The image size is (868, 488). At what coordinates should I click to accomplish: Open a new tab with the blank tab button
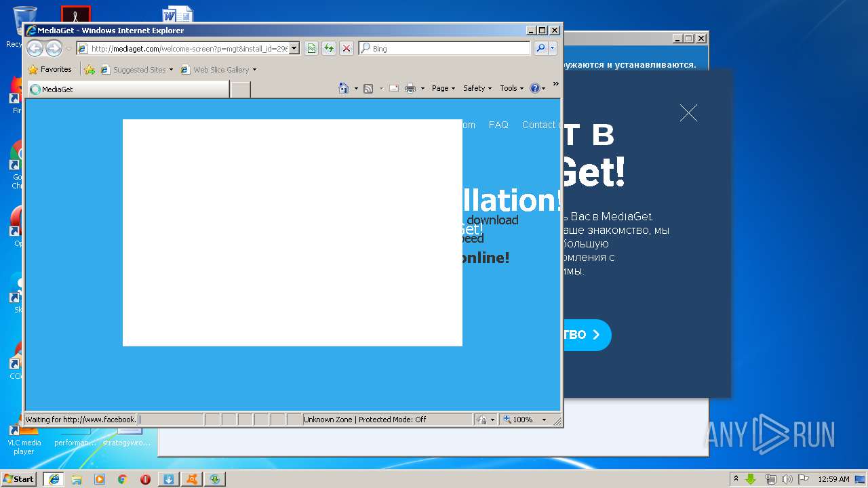pos(240,89)
